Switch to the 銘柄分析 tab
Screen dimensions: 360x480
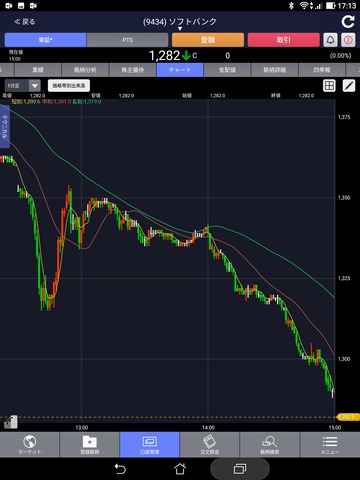(85, 70)
